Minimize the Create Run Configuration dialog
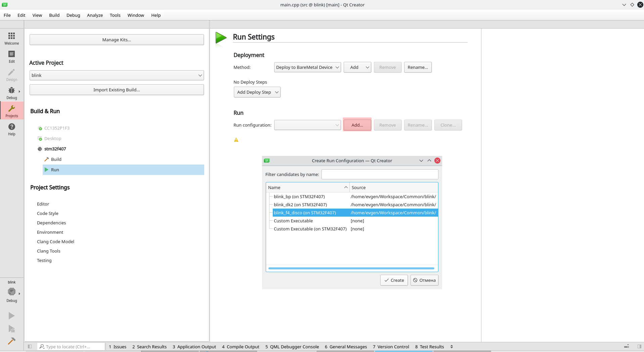 (421, 161)
